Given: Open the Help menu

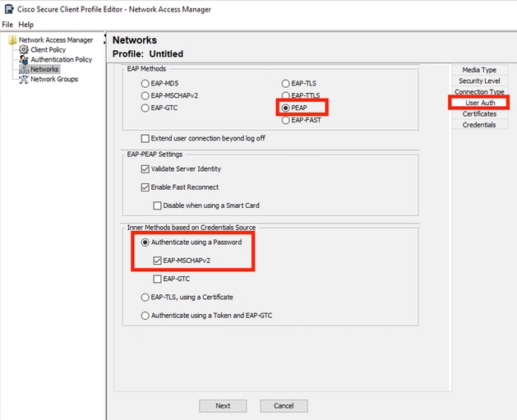Looking at the screenshot, I should pyautogui.click(x=25, y=25).
